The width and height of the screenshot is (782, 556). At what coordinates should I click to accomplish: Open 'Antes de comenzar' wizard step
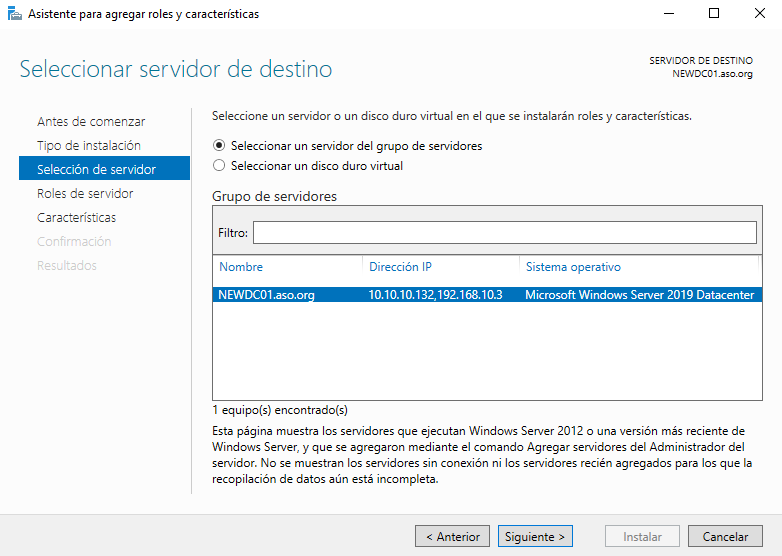coord(91,122)
